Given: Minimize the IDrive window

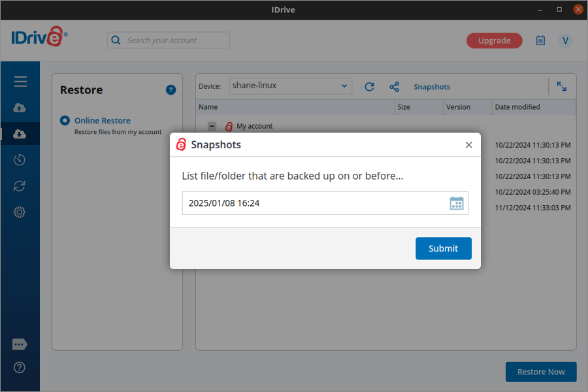Looking at the screenshot, I should pyautogui.click(x=540, y=10).
